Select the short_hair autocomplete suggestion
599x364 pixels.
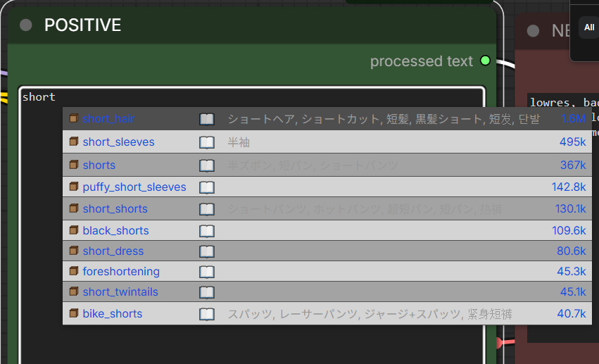coord(327,119)
